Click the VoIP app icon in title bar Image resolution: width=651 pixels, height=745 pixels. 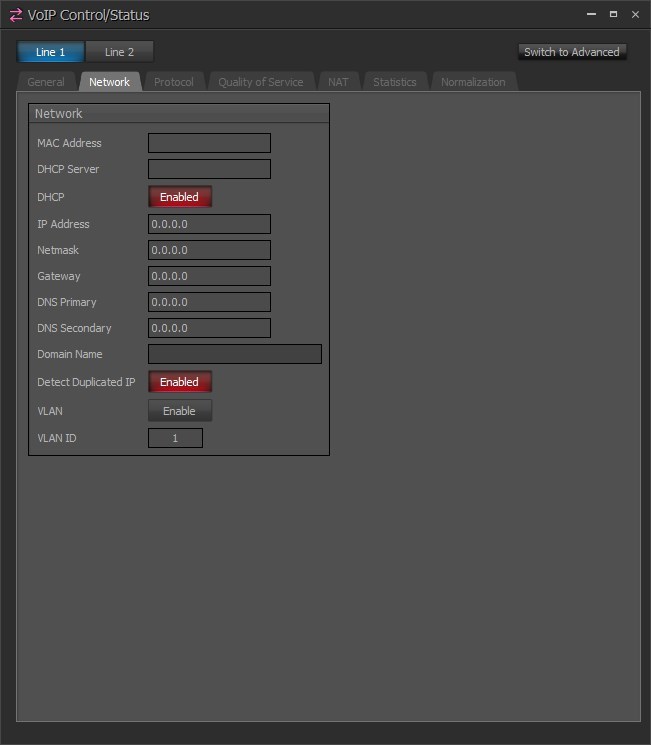[x=15, y=15]
